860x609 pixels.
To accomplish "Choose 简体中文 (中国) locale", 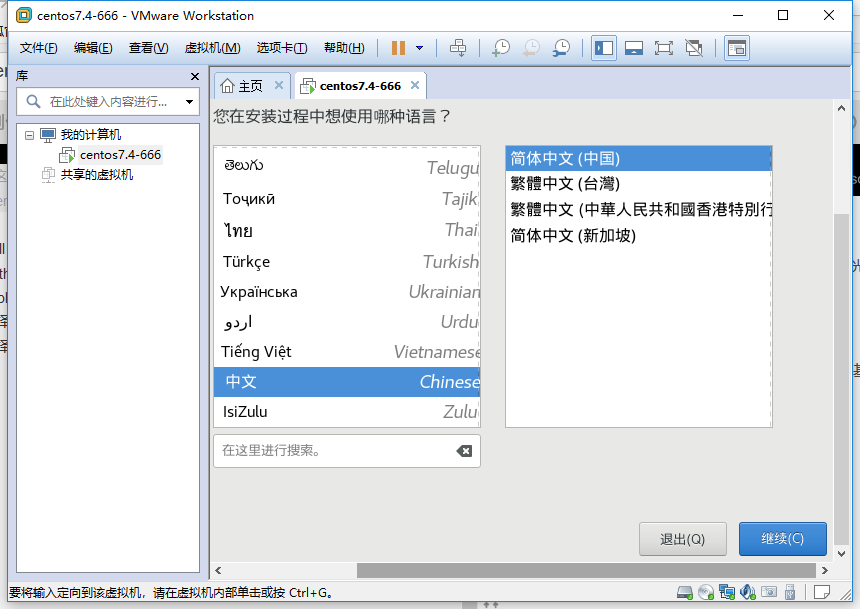I will tap(638, 159).
